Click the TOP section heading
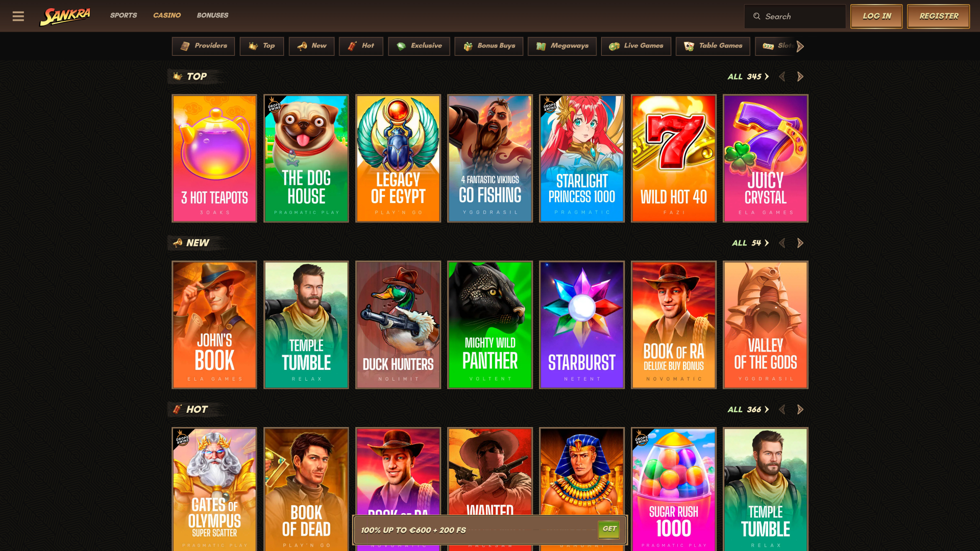Screen dimensions: 980x551 [x=197, y=77]
